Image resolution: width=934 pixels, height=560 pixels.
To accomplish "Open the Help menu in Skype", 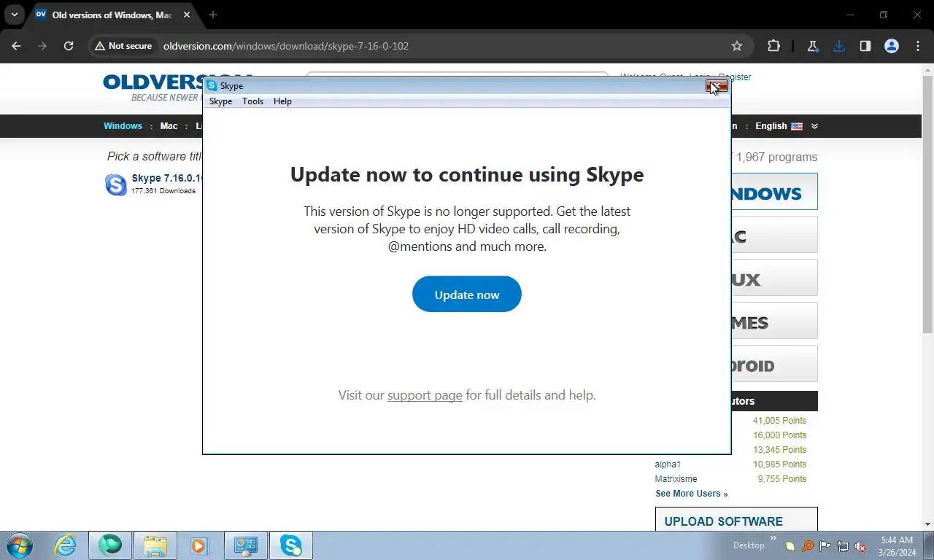I will pos(282,101).
